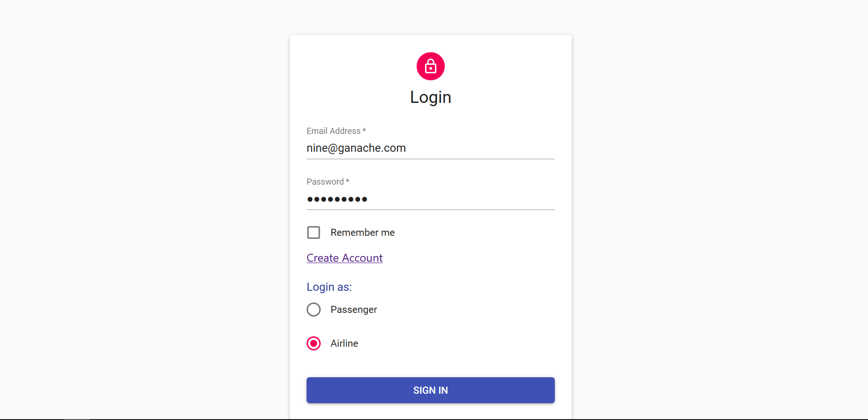868x420 pixels.
Task: Submit with the SIGN IN button
Action: tap(430, 390)
